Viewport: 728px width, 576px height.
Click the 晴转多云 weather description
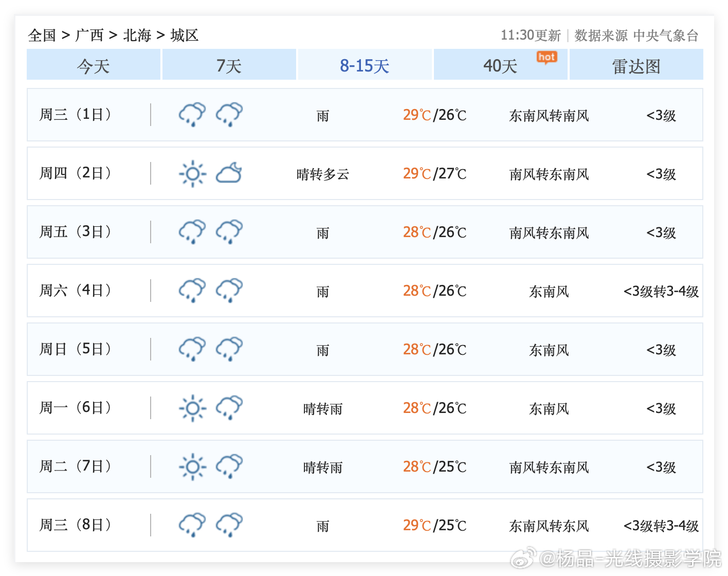(323, 174)
